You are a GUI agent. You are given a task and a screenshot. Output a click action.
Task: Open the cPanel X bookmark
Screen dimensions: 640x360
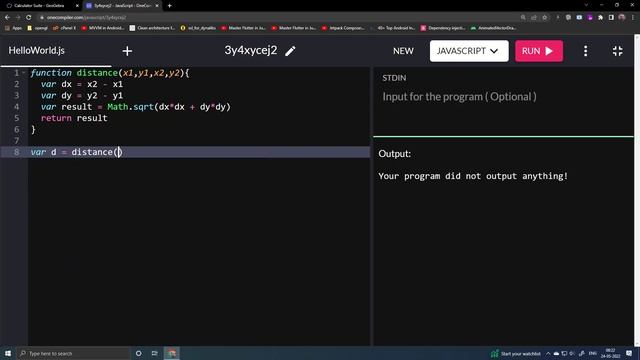pyautogui.click(x=64, y=28)
